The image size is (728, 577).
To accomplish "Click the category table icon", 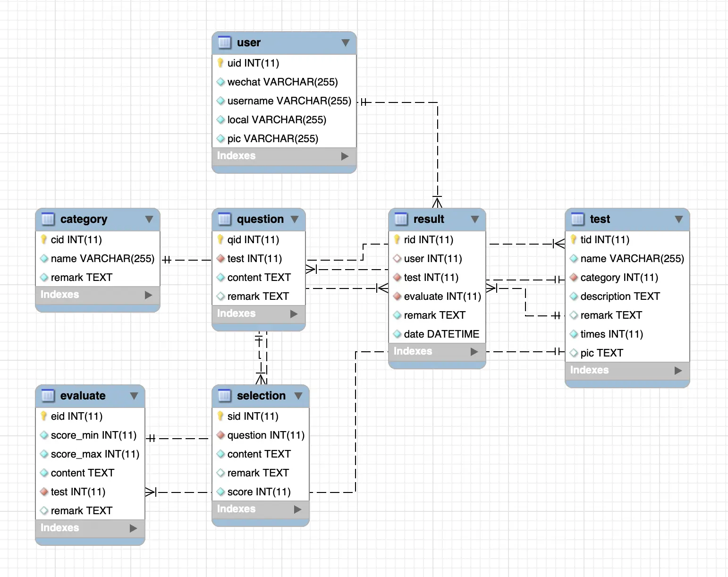I will [48, 219].
